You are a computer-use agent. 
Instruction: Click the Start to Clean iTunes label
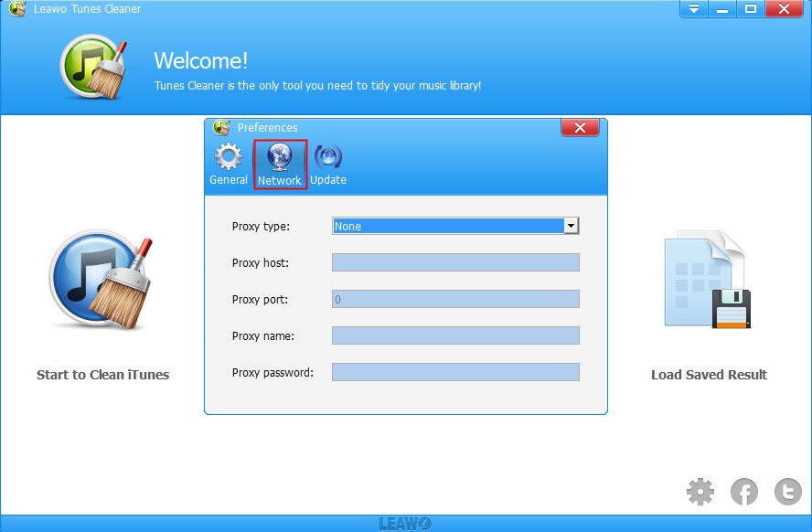coord(102,375)
